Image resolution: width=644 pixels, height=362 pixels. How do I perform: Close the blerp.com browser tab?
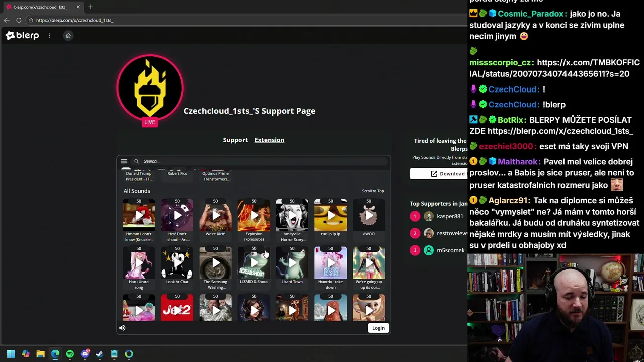coord(78,7)
